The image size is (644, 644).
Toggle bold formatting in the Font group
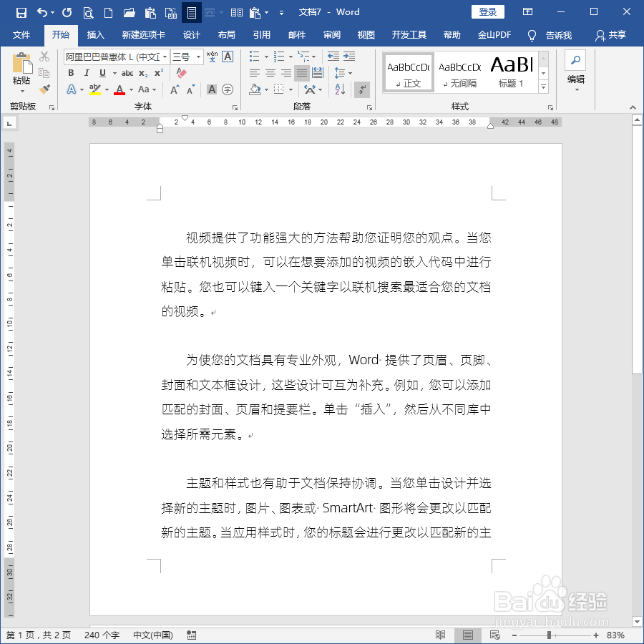(x=72, y=73)
